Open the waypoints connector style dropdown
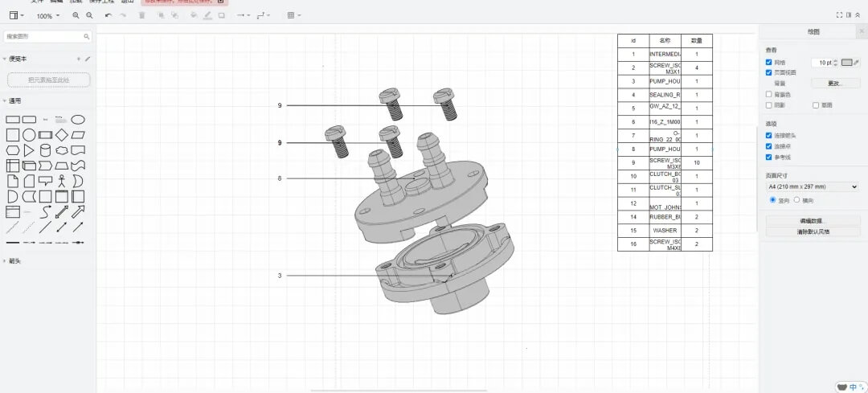The image size is (868, 393). click(x=264, y=15)
